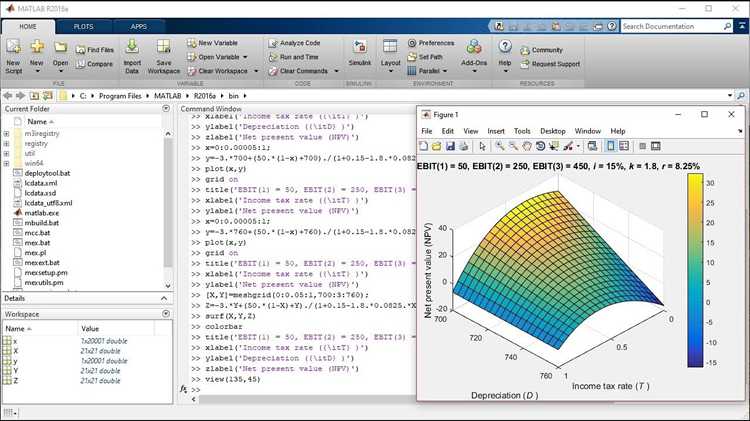Click the Preferences button
The image size is (750, 421).
[431, 43]
